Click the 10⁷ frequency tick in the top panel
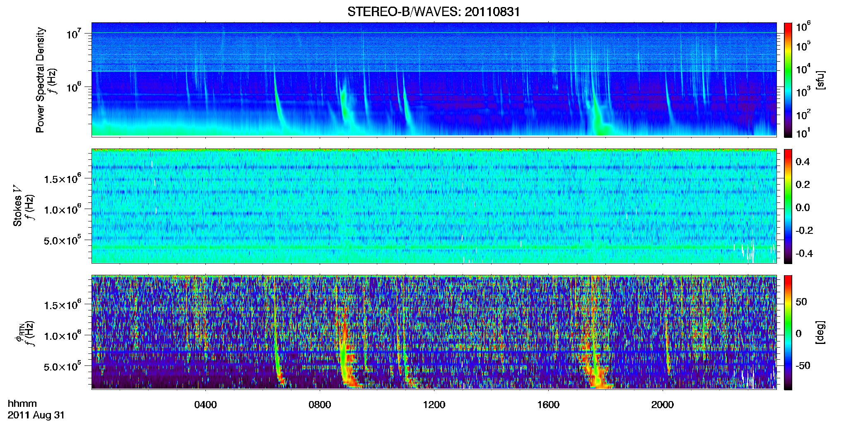 click(x=75, y=34)
